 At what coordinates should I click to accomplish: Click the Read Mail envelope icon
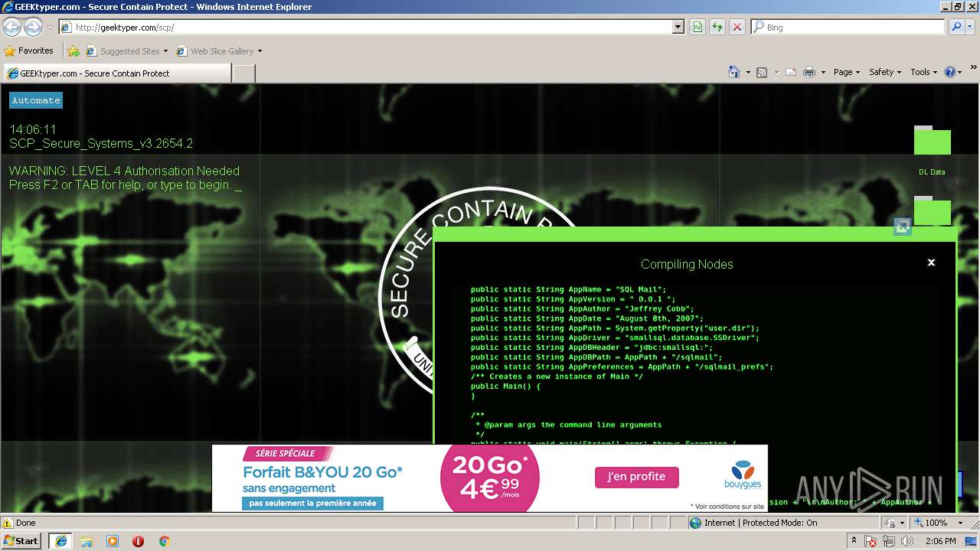(791, 72)
